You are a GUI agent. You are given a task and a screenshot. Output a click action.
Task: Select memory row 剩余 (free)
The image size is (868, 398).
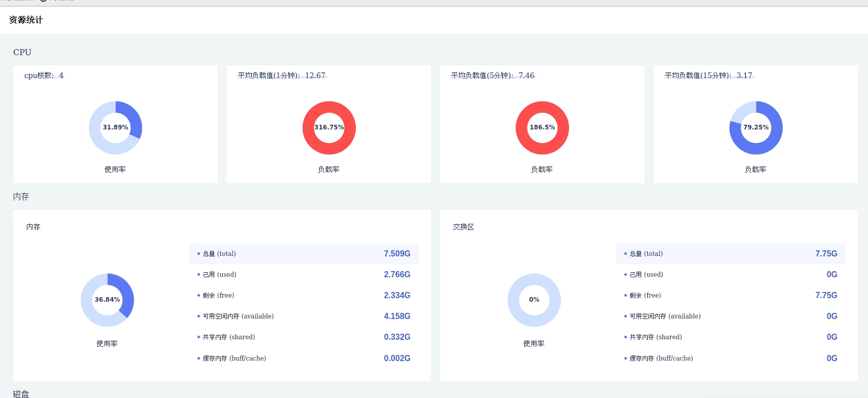pos(304,295)
